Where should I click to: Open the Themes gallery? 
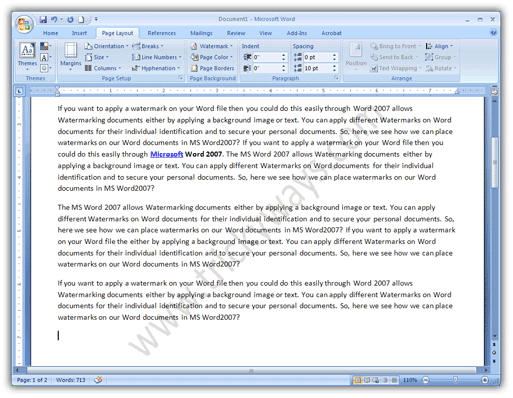click(27, 56)
